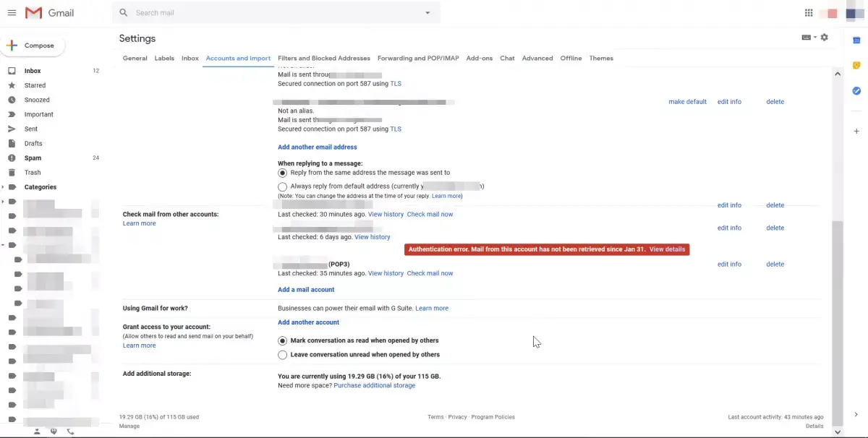
Task: View details of authentication error
Action: point(667,249)
